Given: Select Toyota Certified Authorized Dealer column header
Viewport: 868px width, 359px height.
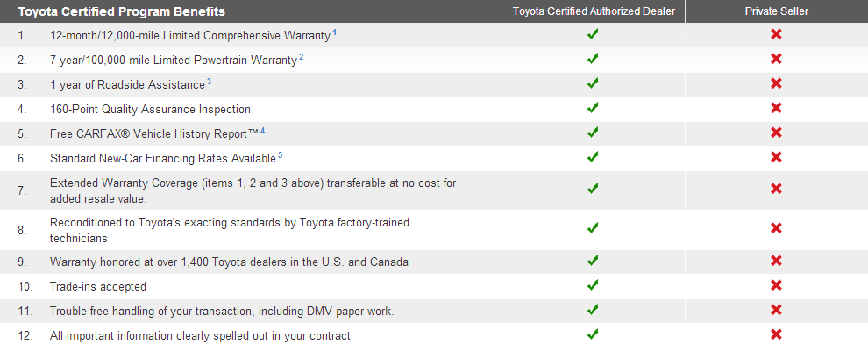Looking at the screenshot, I should pyautogui.click(x=594, y=11).
